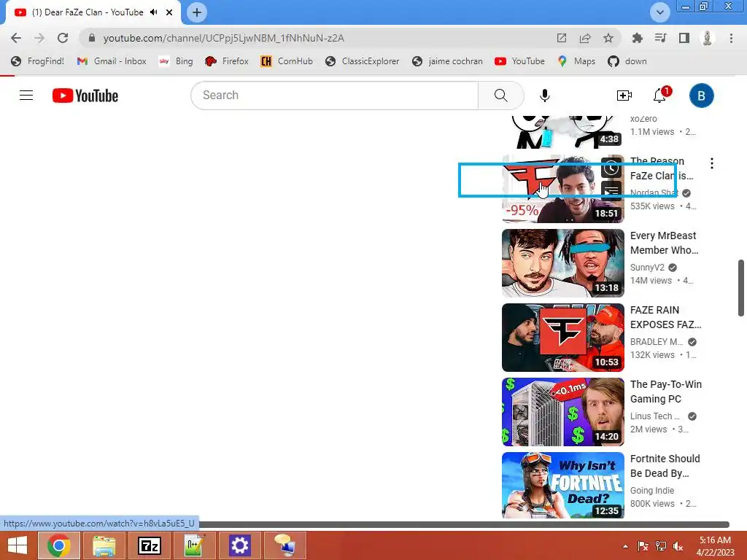Screen dimensions: 747x560
Task: Add a new browser tab
Action: 197,12
